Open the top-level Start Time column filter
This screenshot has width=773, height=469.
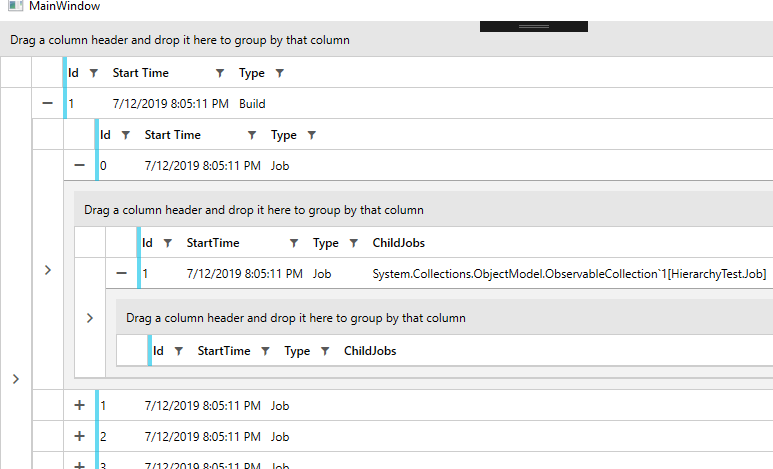click(x=220, y=73)
